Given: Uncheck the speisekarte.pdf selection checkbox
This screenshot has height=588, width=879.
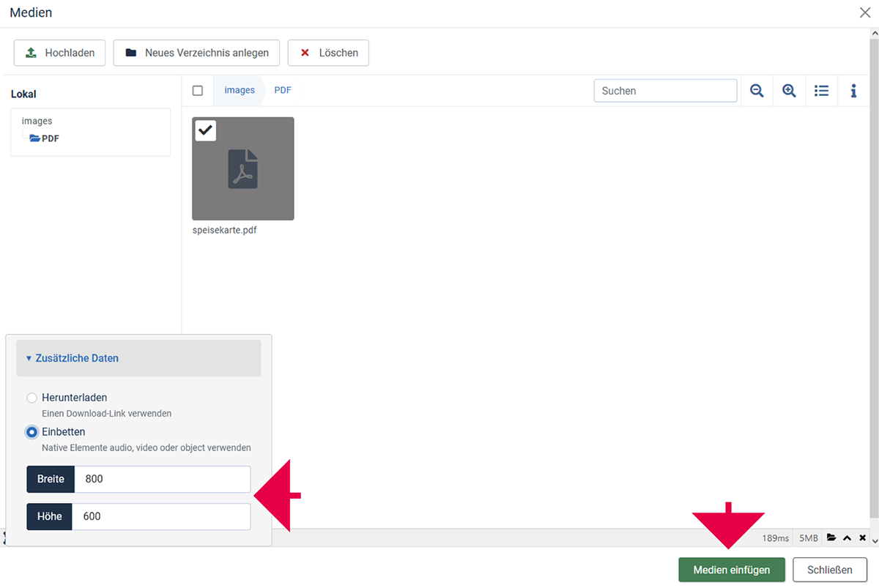Looking at the screenshot, I should point(206,130).
